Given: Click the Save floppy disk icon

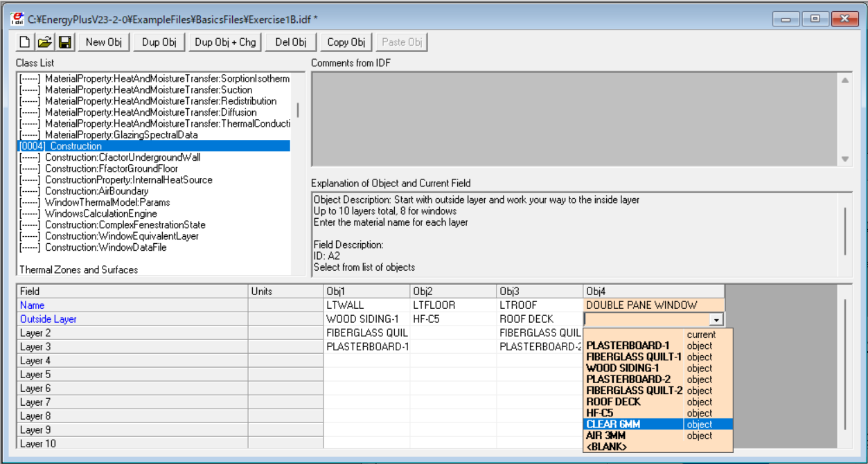Looking at the screenshot, I should [x=65, y=42].
